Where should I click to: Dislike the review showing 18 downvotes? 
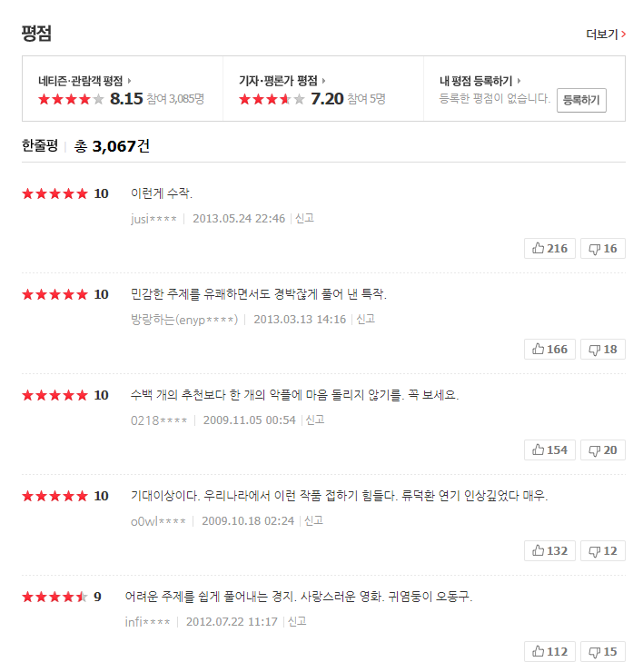pos(602,349)
